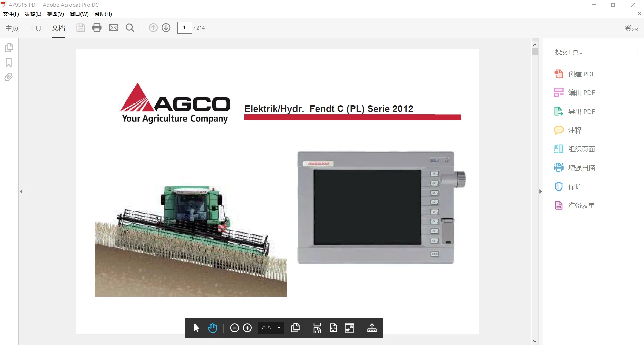Click the vertical scrollbar thumb
The image size is (644, 345).
pyautogui.click(x=535, y=52)
